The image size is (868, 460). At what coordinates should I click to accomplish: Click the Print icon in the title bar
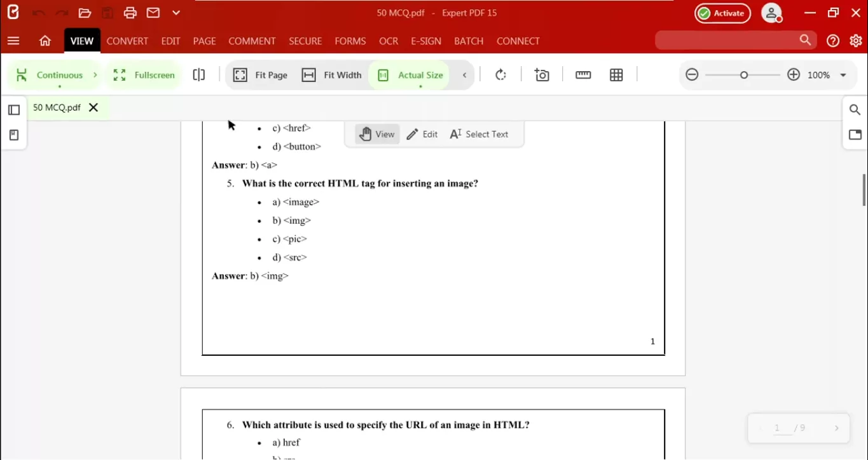tap(130, 12)
